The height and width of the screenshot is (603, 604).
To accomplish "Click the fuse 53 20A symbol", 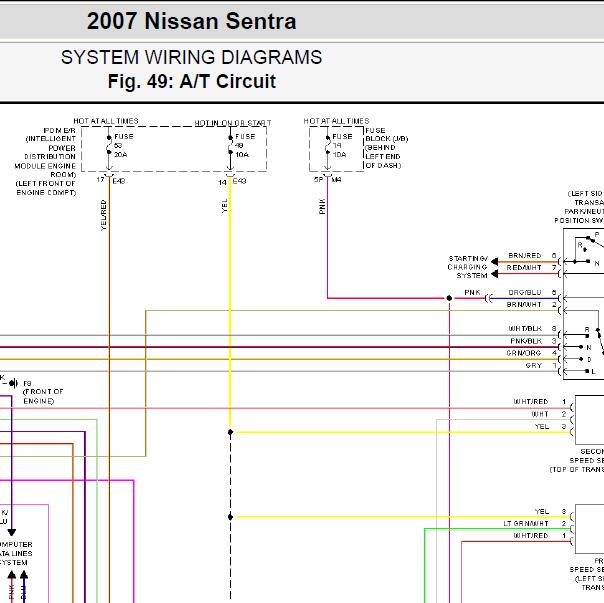I will (109, 145).
